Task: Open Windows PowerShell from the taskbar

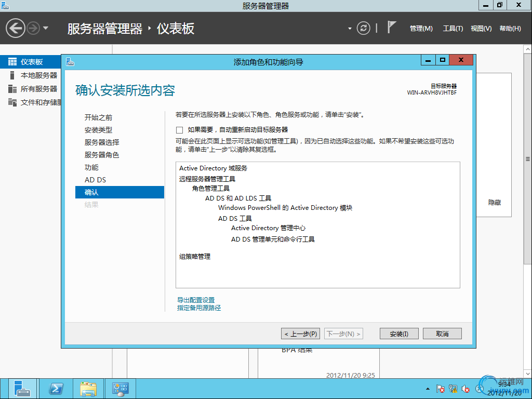Action: point(56,389)
